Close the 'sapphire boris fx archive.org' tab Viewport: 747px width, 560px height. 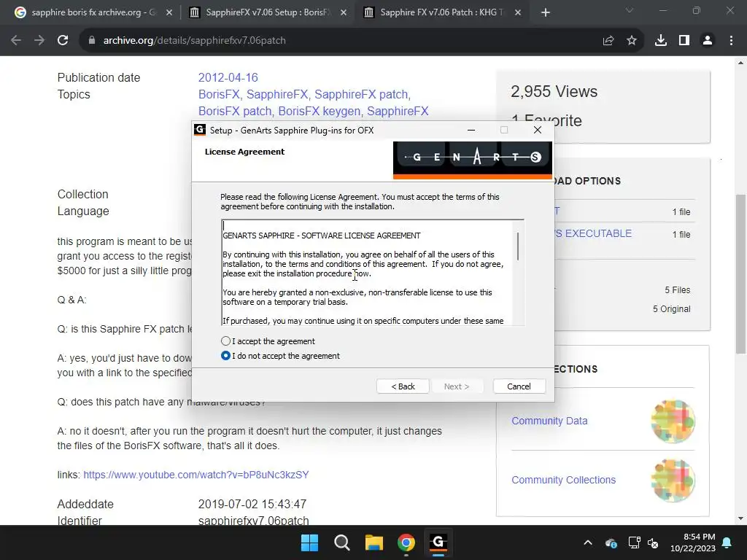pyautogui.click(x=169, y=12)
